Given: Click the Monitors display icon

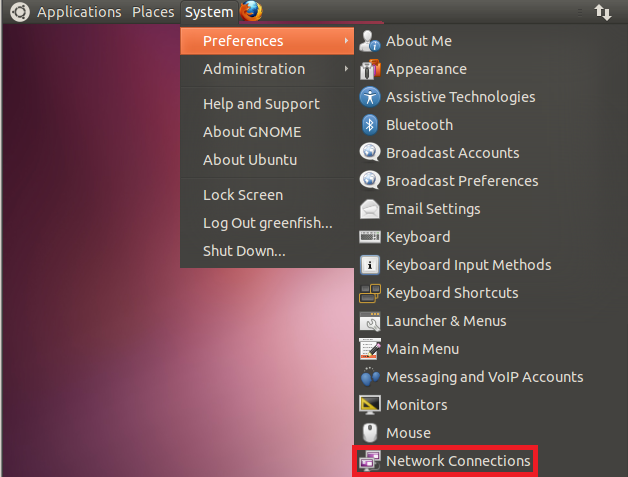Looking at the screenshot, I should coord(369,405).
